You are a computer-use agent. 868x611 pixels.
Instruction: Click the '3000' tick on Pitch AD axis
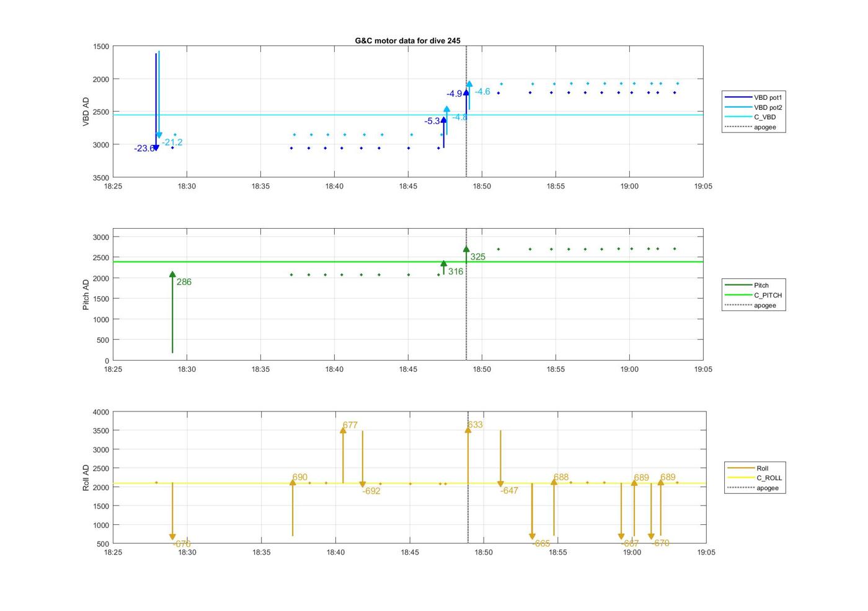[x=101, y=237]
